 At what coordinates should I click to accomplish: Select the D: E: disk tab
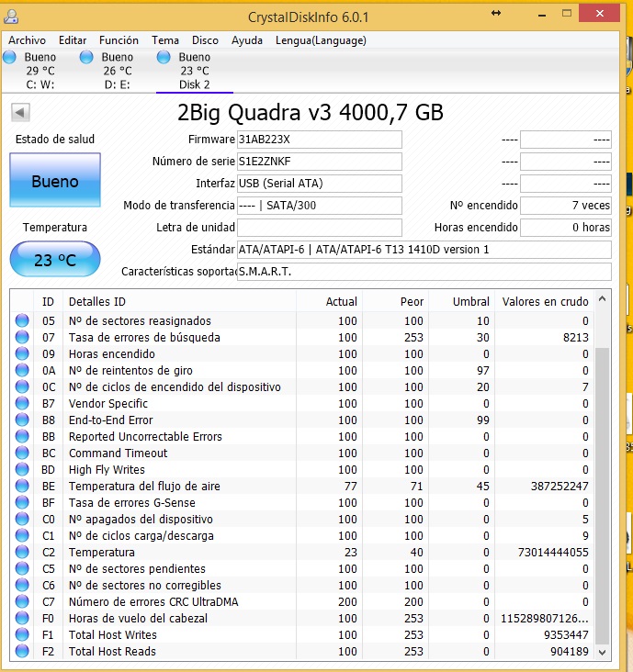tap(117, 71)
